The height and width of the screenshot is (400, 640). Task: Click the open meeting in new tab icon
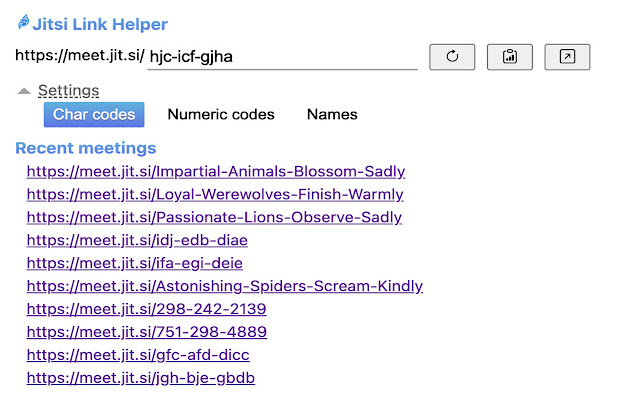[567, 57]
